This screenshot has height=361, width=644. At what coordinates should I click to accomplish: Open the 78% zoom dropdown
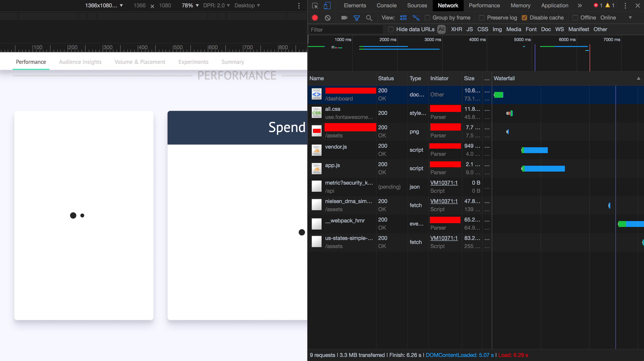190,5
